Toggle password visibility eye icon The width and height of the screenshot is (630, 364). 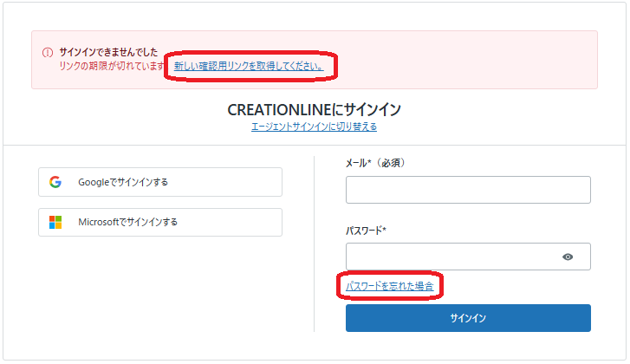(x=568, y=257)
